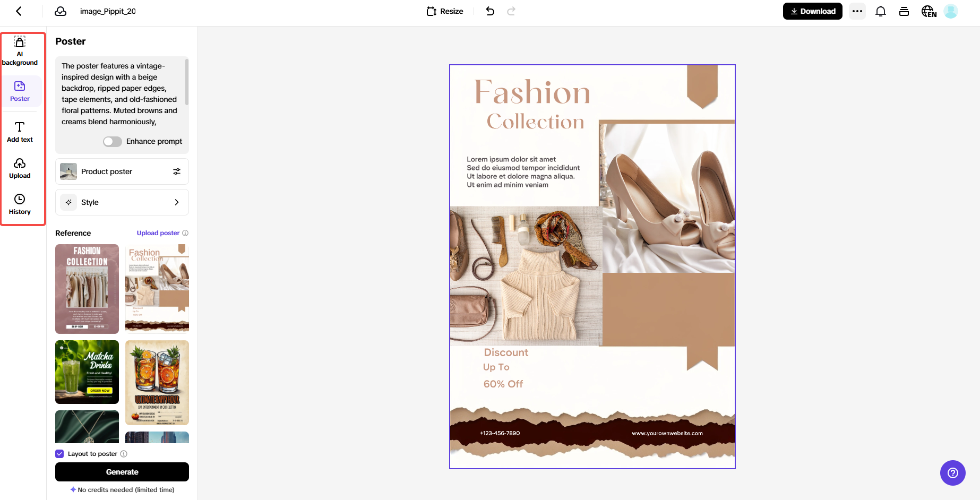Viewport: 980px width, 500px height.
Task: Select the +123-456-7890 phone text
Action: [500, 433]
